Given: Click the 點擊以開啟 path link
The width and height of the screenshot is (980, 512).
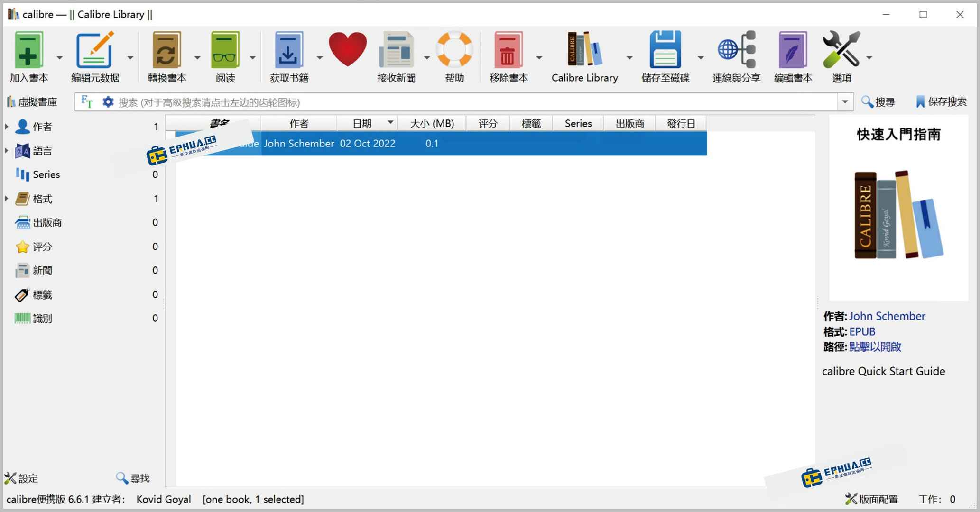Looking at the screenshot, I should 875,347.
